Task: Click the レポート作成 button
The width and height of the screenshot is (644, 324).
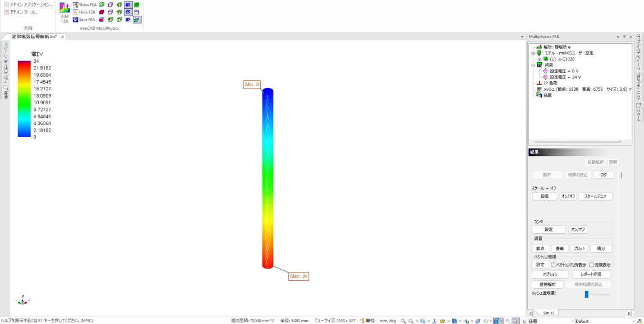Action: point(591,274)
